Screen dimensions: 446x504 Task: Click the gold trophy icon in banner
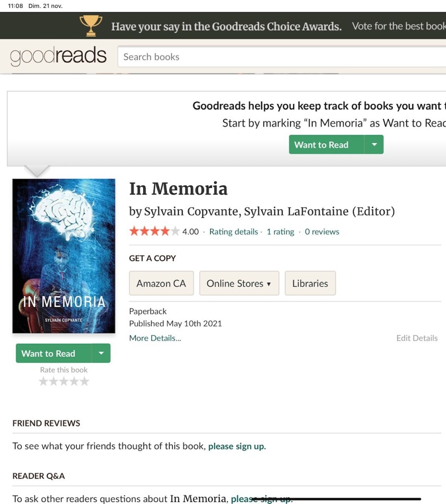click(91, 26)
